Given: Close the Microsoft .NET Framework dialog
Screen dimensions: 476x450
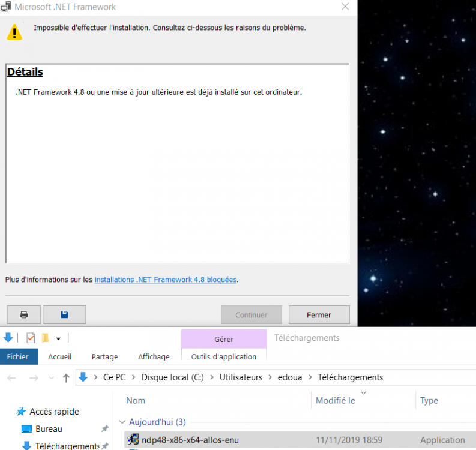Looking at the screenshot, I should pos(345,7).
